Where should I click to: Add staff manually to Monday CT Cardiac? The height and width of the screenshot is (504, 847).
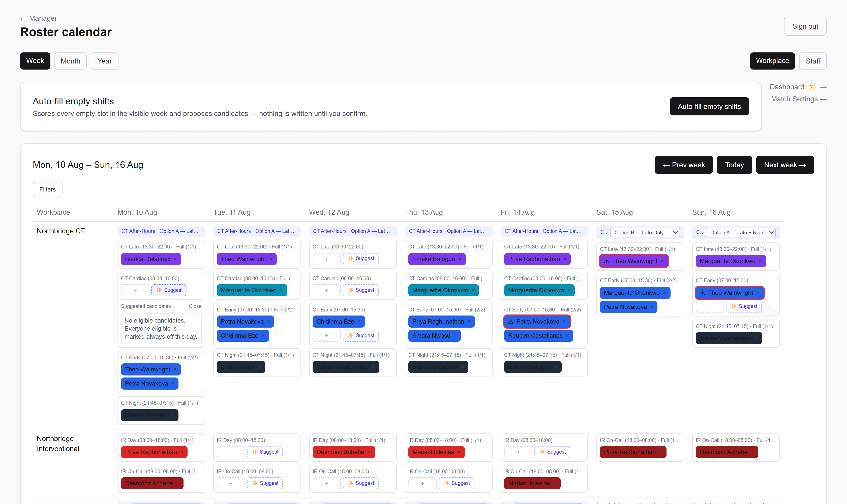tap(135, 290)
